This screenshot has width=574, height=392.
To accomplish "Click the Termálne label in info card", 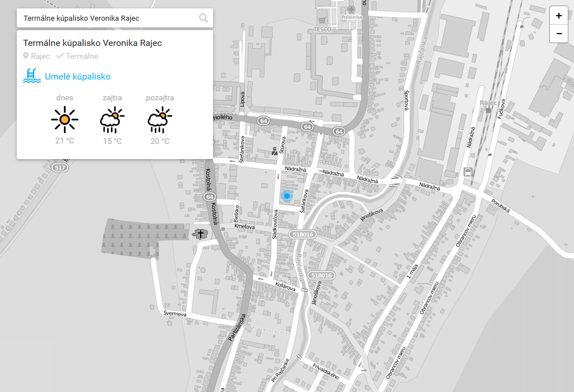I will coord(82,56).
